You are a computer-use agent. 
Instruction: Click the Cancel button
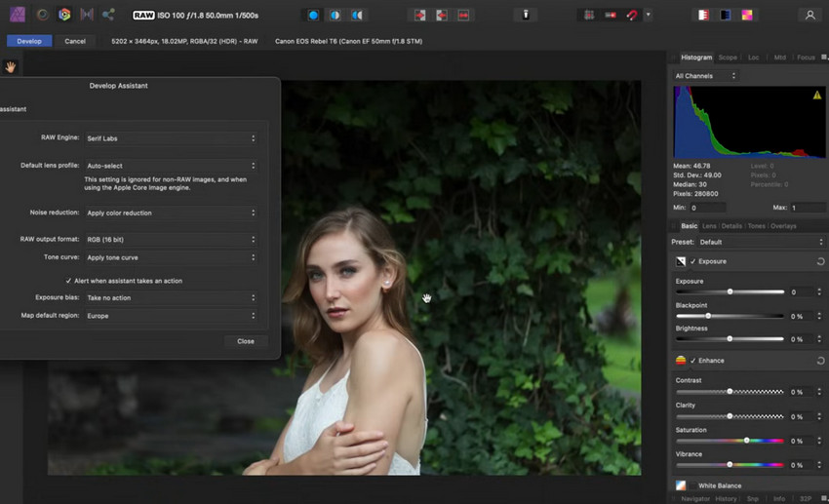coord(75,41)
